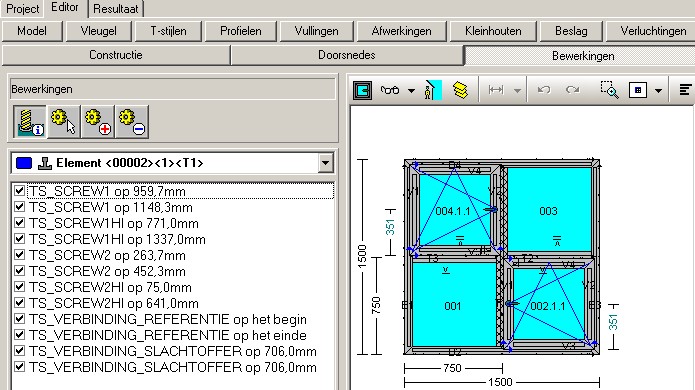Click the Kleinhouten button
The width and height of the screenshot is (695, 390).
[493, 31]
